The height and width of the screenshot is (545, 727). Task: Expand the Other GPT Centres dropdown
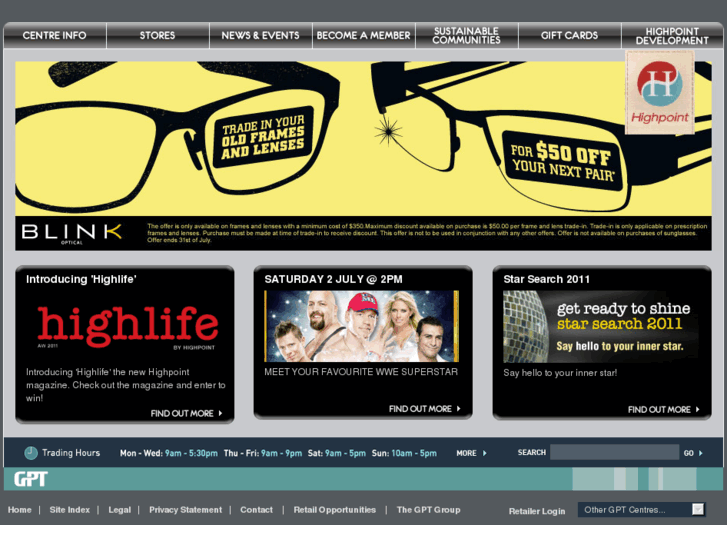(x=642, y=510)
